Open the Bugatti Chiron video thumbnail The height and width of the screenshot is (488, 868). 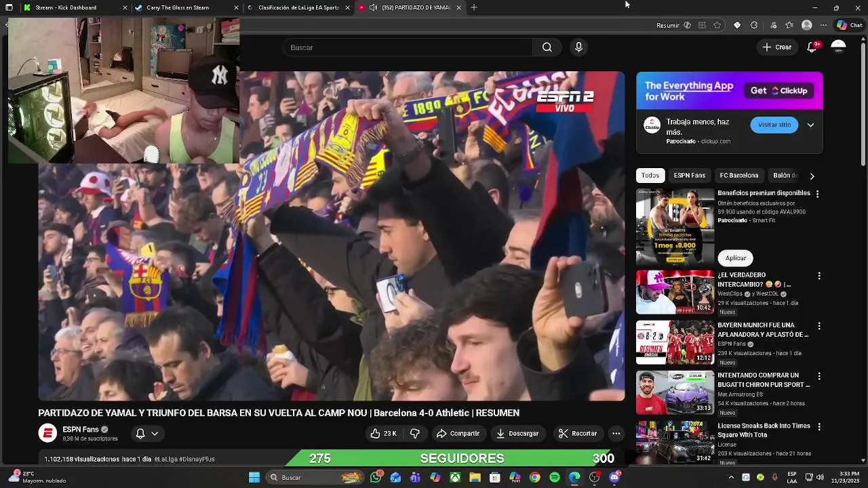pos(675,392)
